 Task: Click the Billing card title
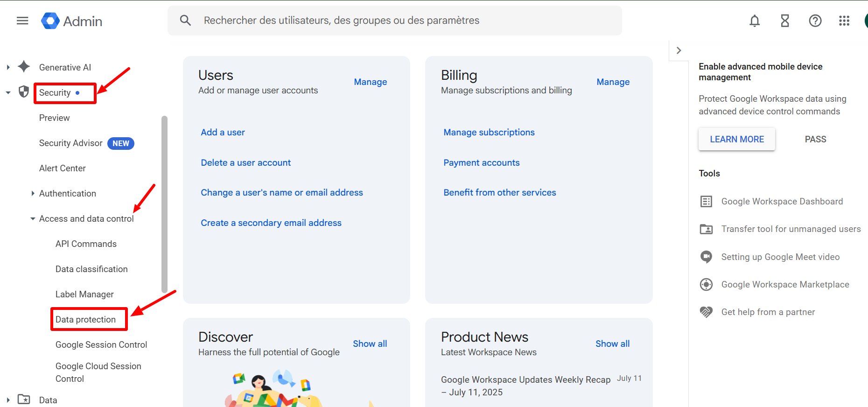(459, 75)
